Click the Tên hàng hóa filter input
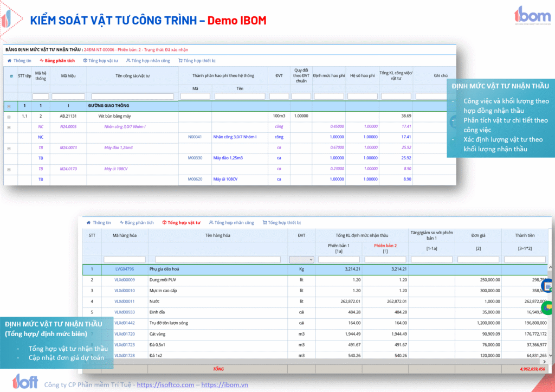 coord(217,260)
